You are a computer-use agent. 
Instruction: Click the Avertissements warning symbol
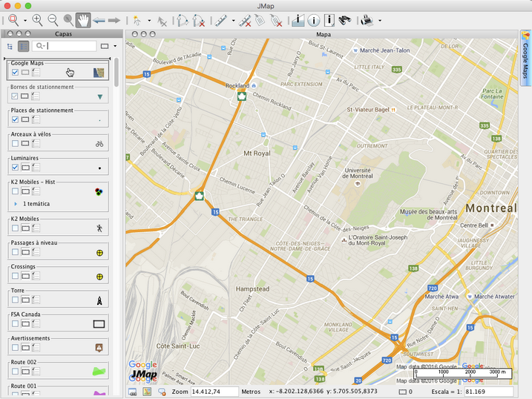coord(99,348)
